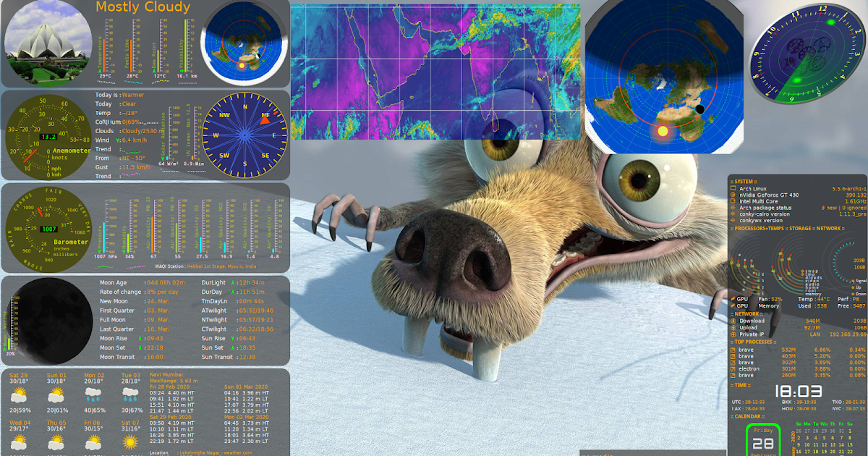Click the Private IP address 192.168.29.69
The height and width of the screenshot is (456, 868).
pyautogui.click(x=847, y=335)
